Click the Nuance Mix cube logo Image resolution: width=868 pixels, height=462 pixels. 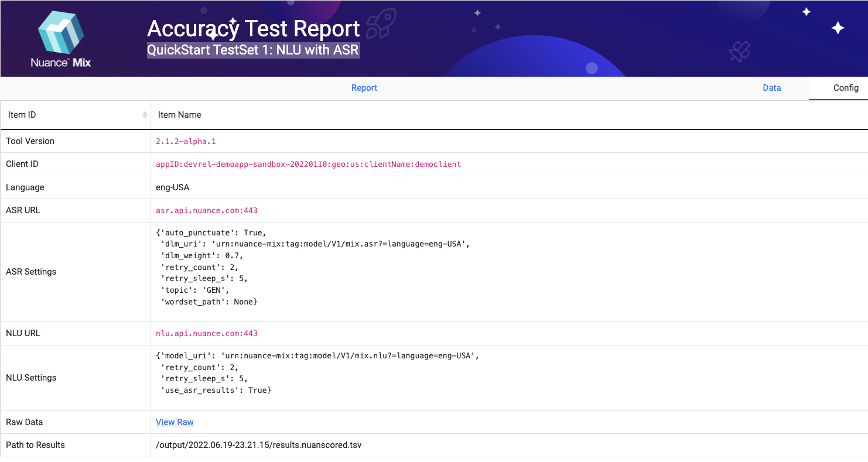coord(61,34)
